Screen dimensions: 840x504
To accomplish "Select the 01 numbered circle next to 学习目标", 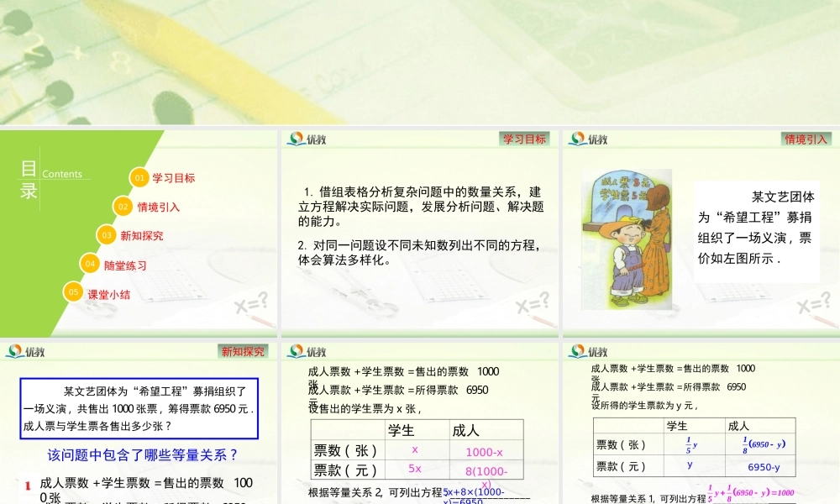I will coord(141,177).
